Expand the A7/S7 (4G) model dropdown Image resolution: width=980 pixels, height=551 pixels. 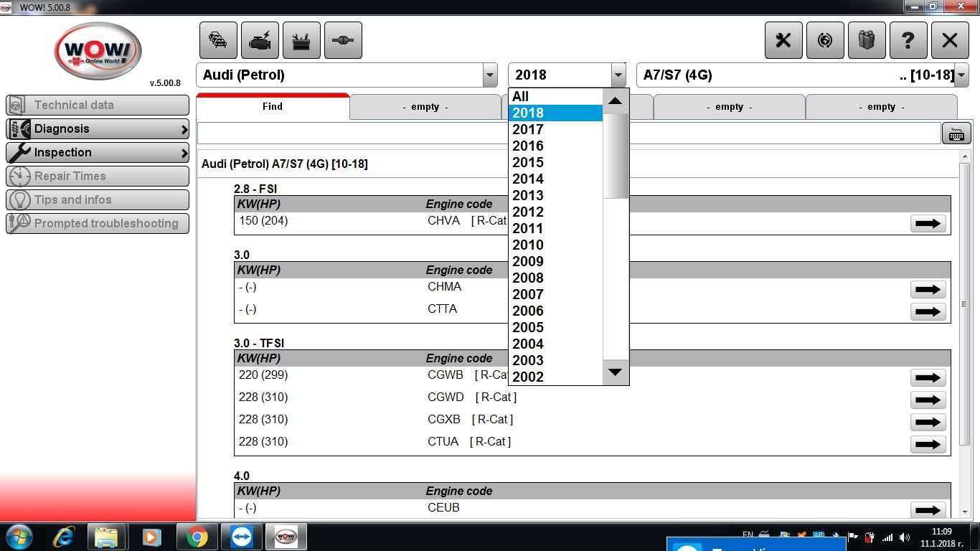pos(961,75)
